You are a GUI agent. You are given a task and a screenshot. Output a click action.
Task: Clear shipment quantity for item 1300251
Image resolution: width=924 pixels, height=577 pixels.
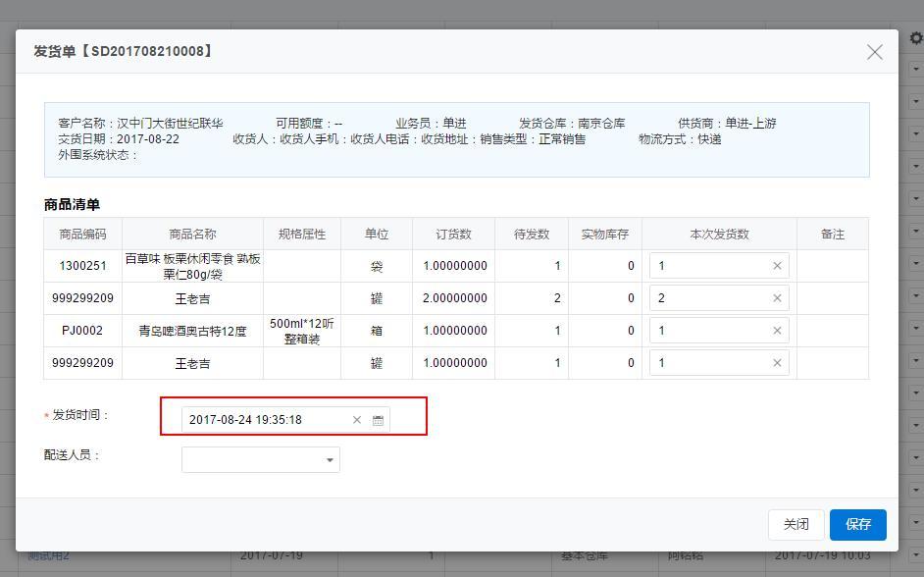[777, 266]
